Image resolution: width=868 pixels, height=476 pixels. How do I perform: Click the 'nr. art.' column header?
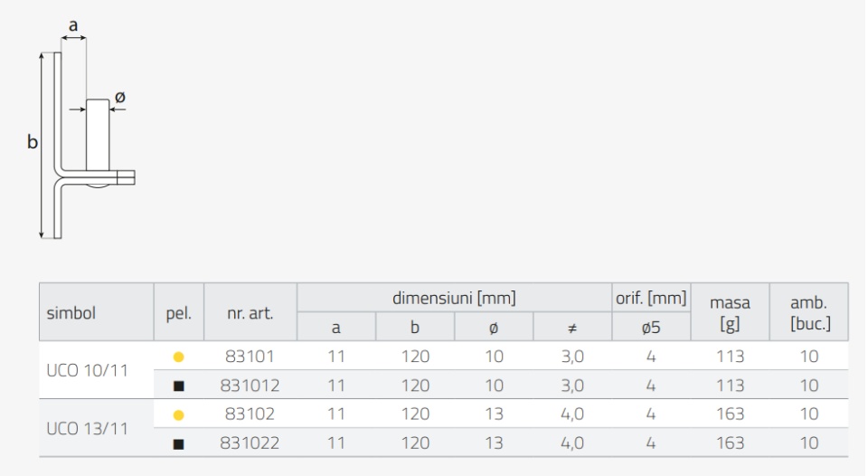tap(250, 312)
